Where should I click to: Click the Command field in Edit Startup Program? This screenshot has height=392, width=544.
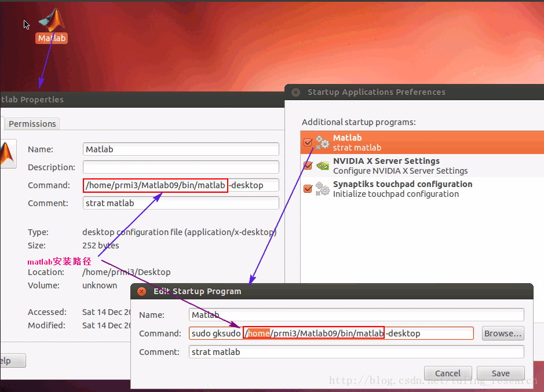(x=331, y=334)
